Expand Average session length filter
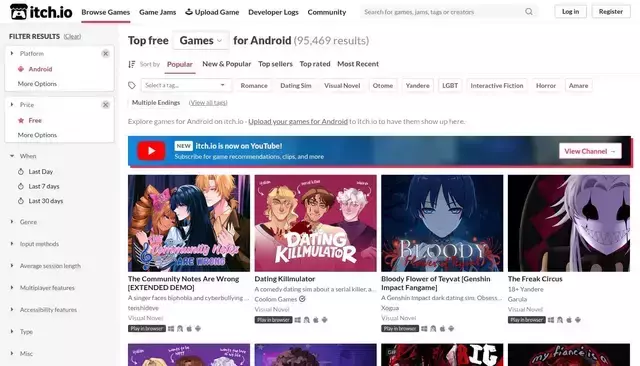This screenshot has height=366, width=640. point(45,266)
